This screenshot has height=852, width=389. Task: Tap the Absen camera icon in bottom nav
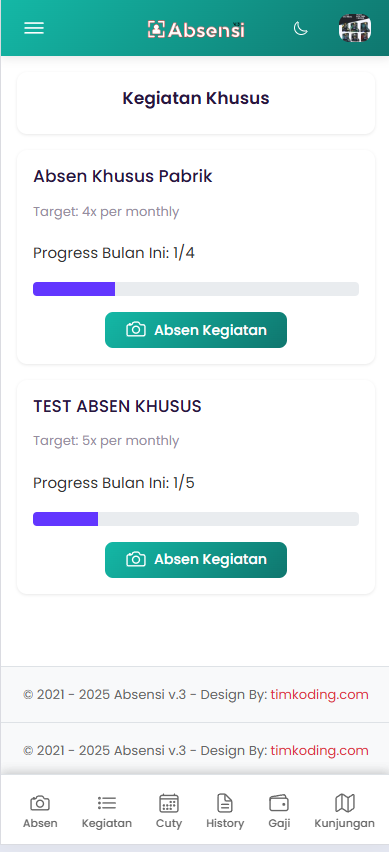click(40, 803)
